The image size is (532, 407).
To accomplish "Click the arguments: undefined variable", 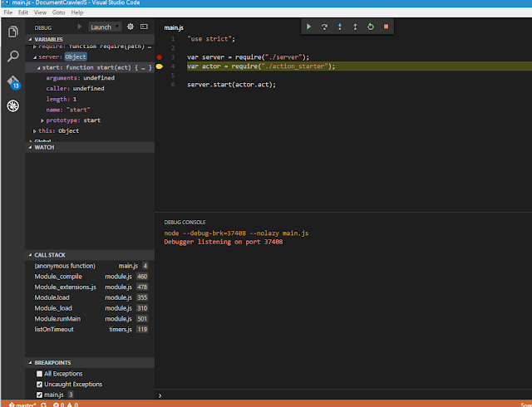I will tap(90, 78).
